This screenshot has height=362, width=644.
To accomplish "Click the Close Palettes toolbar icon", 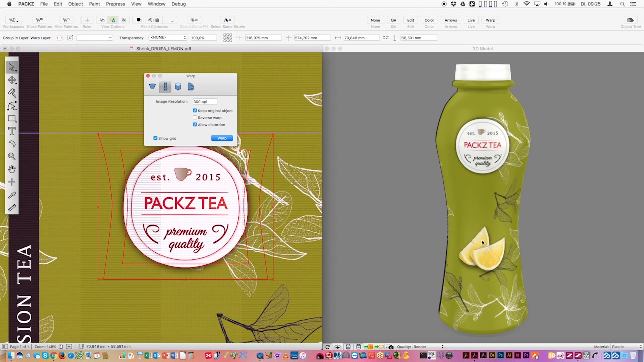I will tap(39, 20).
